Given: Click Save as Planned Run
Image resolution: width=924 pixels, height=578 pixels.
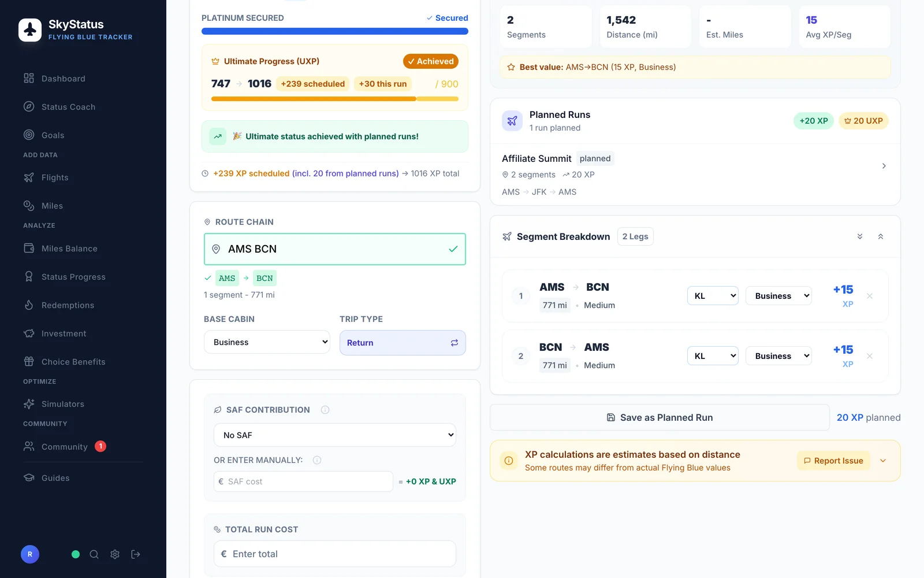Looking at the screenshot, I should tap(660, 417).
